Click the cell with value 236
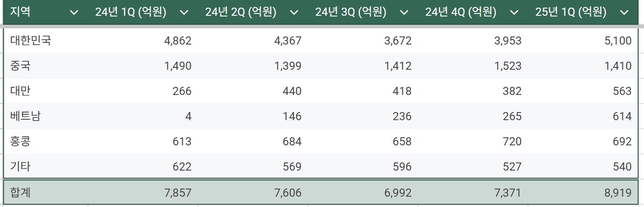 pyautogui.click(x=363, y=117)
